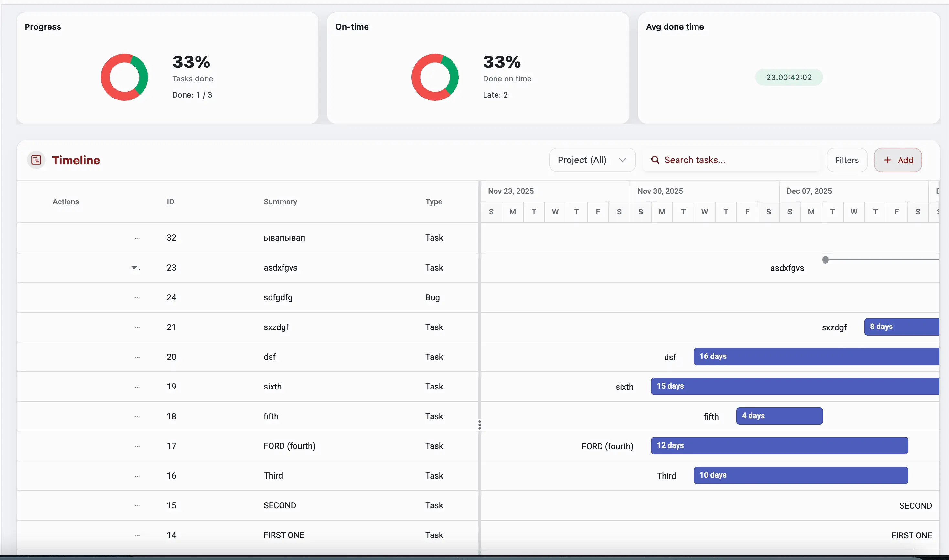Collapse subtasks of task 23 asdxfgvs
The width and height of the screenshot is (949, 560).
tap(135, 267)
